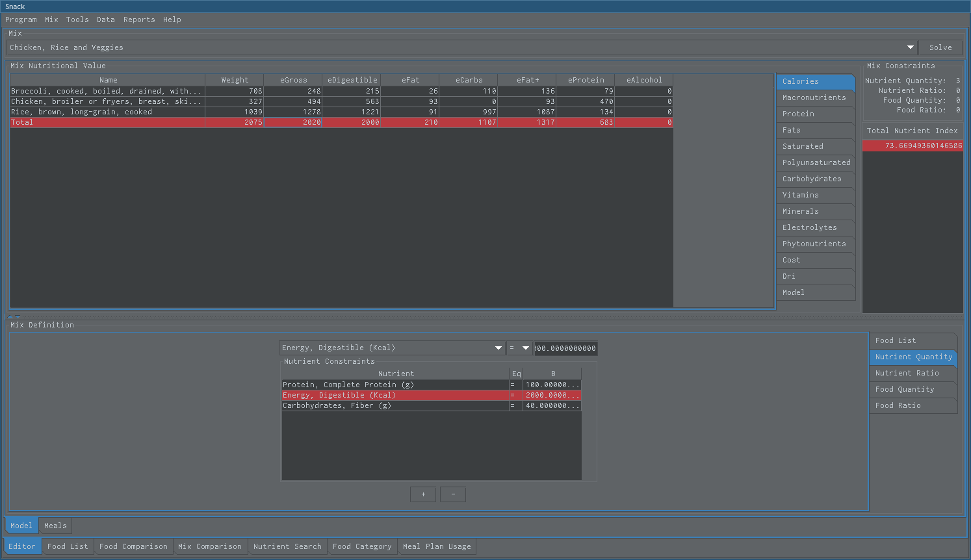Click the eAlcohol column header
971x560 pixels.
(644, 80)
